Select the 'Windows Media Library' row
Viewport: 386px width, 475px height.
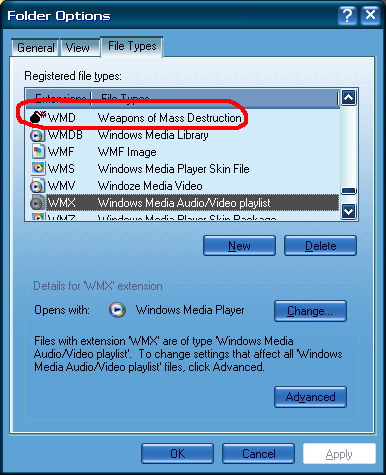pos(183,135)
